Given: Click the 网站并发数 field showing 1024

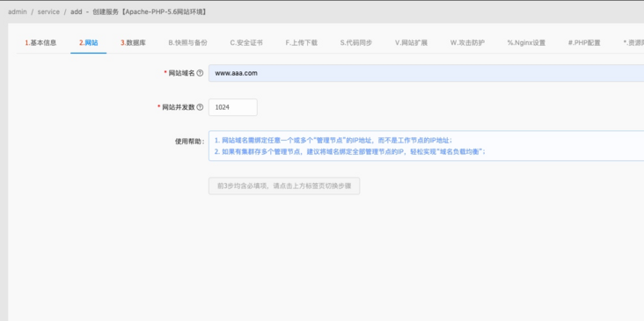Looking at the screenshot, I should coord(233,107).
